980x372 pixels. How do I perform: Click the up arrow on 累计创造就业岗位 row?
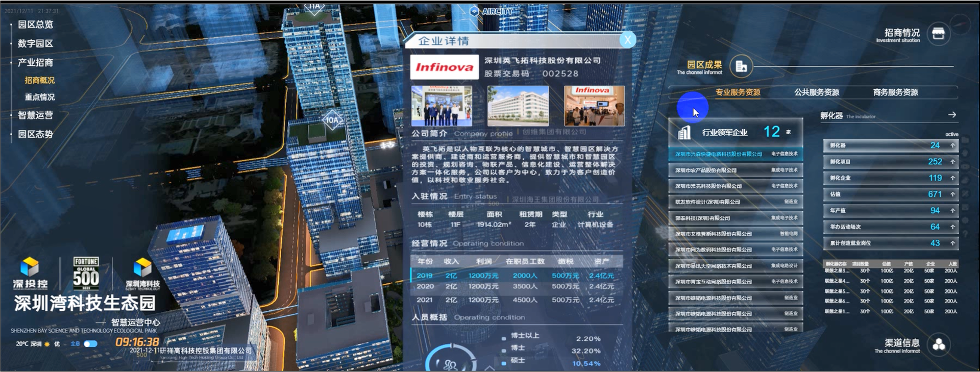[952, 243]
